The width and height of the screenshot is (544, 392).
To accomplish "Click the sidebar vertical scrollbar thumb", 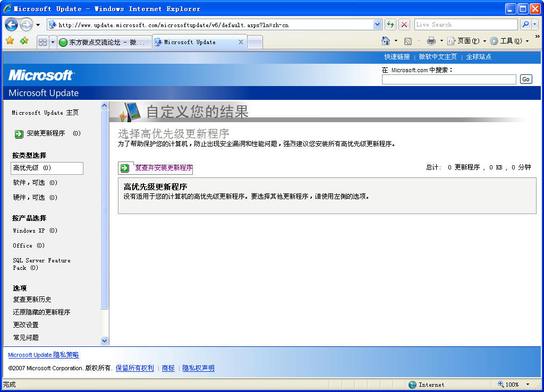I will (x=105, y=209).
